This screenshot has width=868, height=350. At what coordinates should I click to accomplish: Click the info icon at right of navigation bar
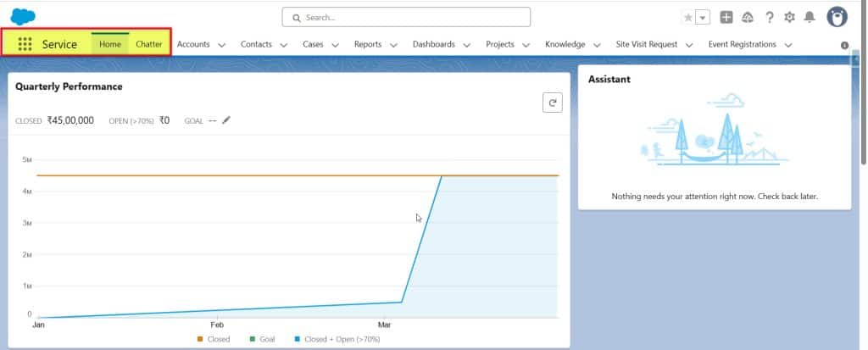(x=844, y=46)
